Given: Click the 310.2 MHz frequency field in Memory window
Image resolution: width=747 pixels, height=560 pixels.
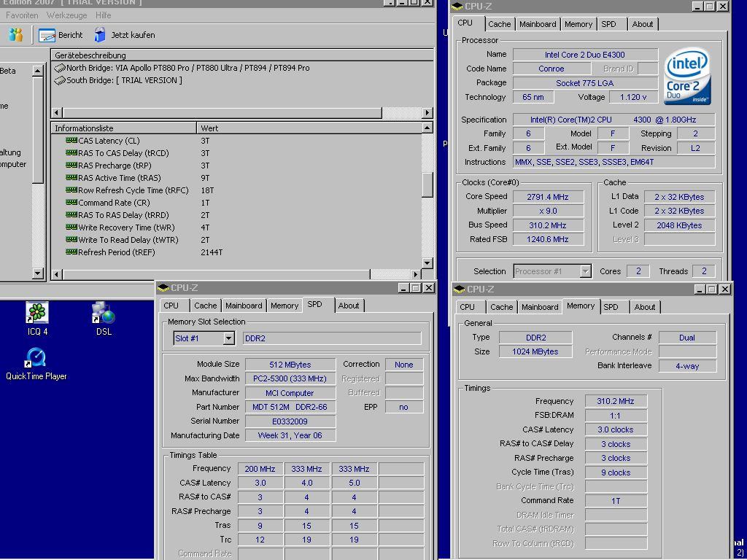Looking at the screenshot, I should [616, 402].
